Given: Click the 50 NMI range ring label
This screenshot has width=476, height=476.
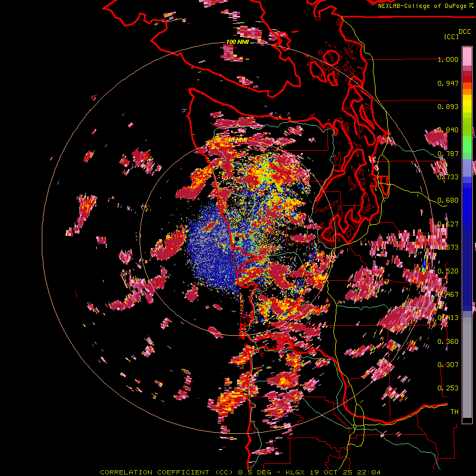Looking at the screenshot, I should (237, 140).
